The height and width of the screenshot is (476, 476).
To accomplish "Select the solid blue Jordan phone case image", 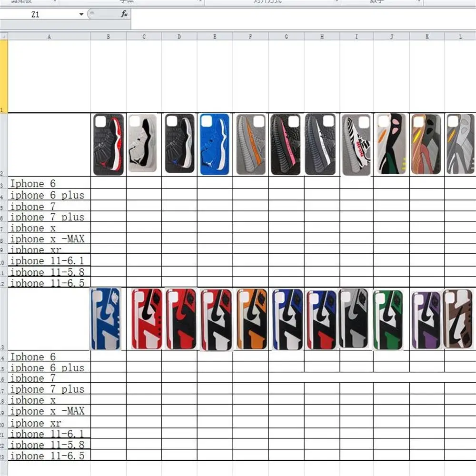I will (215, 144).
